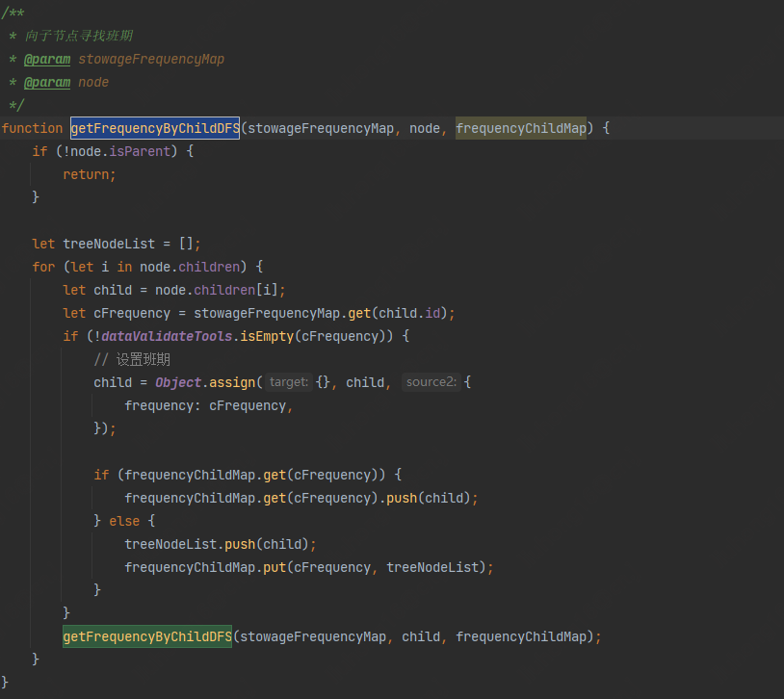Click the 'treeNodeList' variable declaration
This screenshot has width=784, height=699.
109,244
